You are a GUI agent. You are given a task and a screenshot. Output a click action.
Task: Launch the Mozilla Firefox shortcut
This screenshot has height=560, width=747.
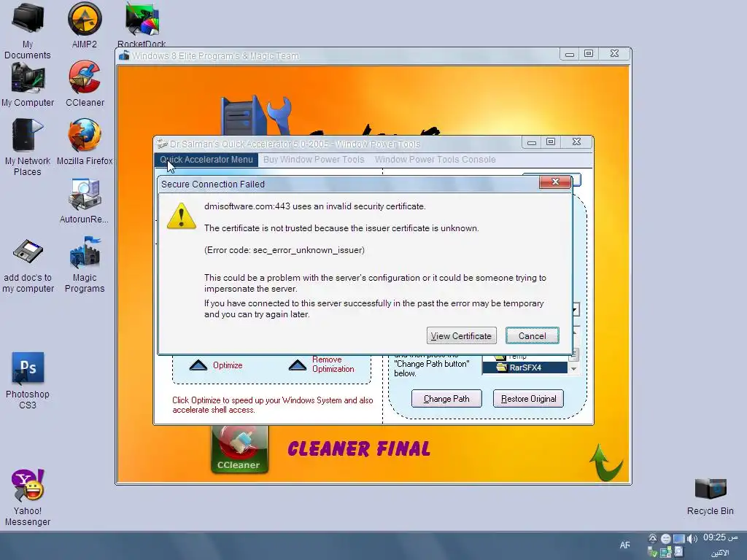pos(85,142)
